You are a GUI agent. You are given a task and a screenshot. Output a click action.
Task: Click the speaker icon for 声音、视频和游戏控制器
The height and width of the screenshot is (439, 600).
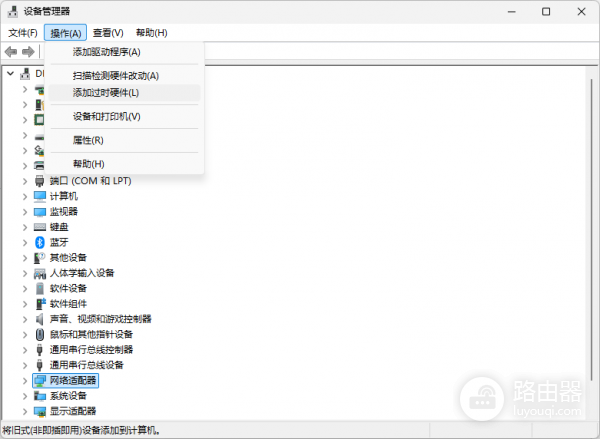[x=39, y=319]
